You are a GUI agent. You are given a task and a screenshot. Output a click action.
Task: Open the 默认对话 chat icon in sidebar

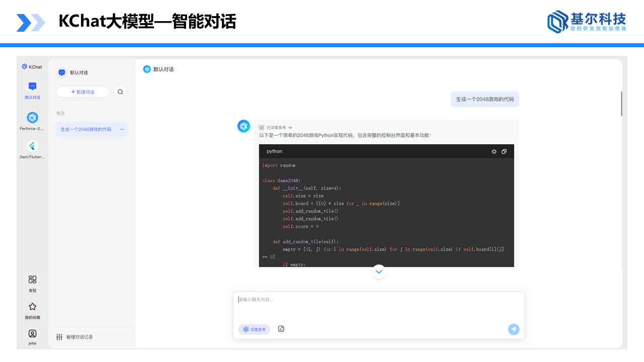pyautogui.click(x=32, y=86)
